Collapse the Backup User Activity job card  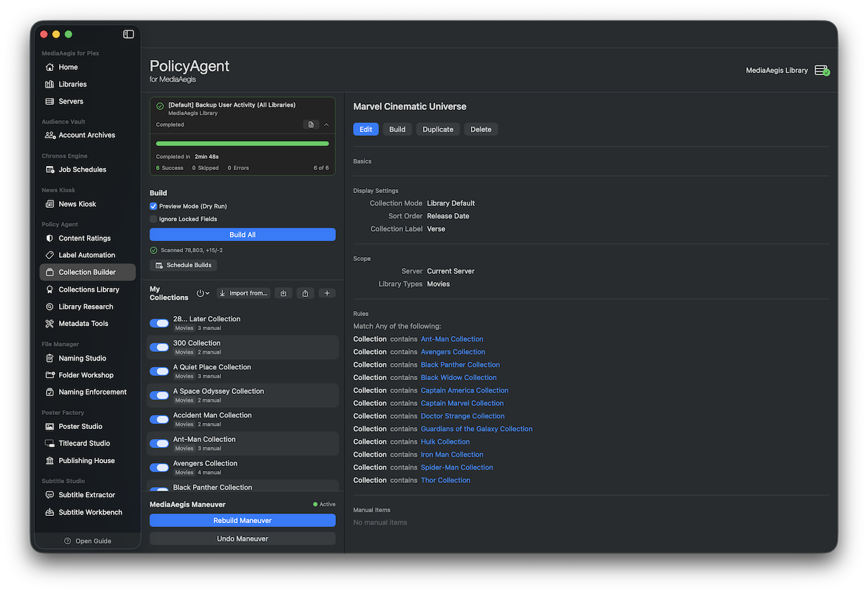pyautogui.click(x=326, y=125)
